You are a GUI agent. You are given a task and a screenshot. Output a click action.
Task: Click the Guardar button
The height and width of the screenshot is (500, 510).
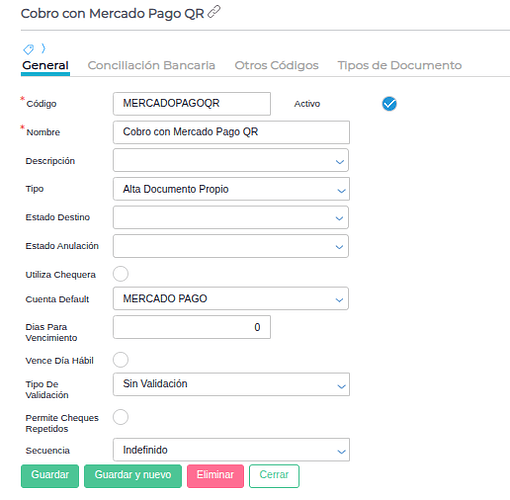pyautogui.click(x=50, y=476)
